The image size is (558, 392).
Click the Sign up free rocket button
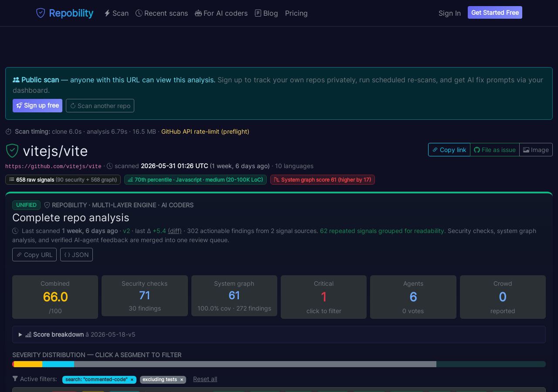[37, 105]
